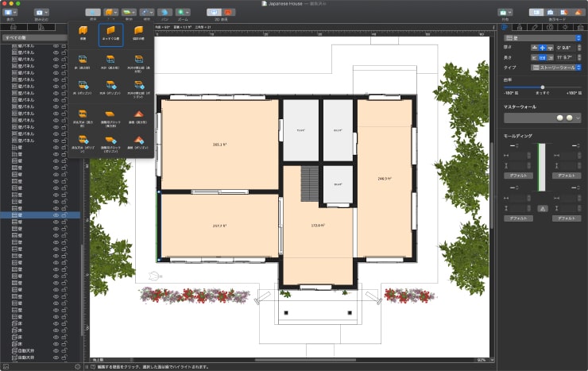This screenshot has height=371, width=588.
Task: Click the bottom-right デフォルト molding button
Action: pyautogui.click(x=567, y=218)
